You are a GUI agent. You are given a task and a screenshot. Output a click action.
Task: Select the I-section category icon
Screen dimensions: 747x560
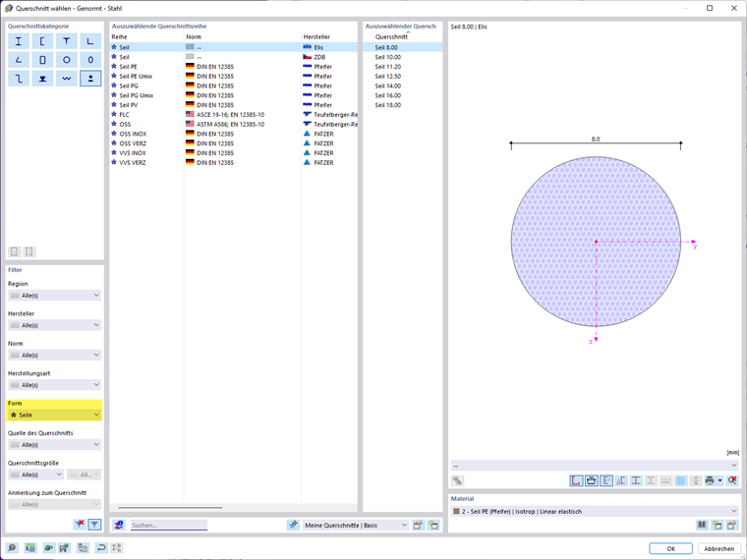[x=19, y=41]
